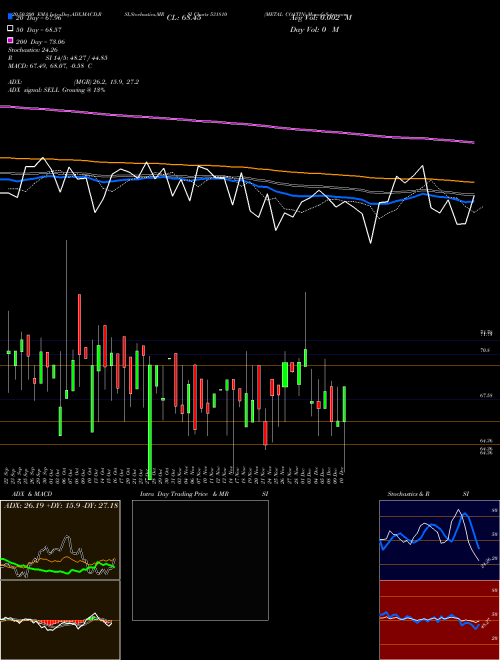Screen dimensions: 500x660
Task: Select the 'Stochastics: 24.26' reading
Action: point(33,50)
